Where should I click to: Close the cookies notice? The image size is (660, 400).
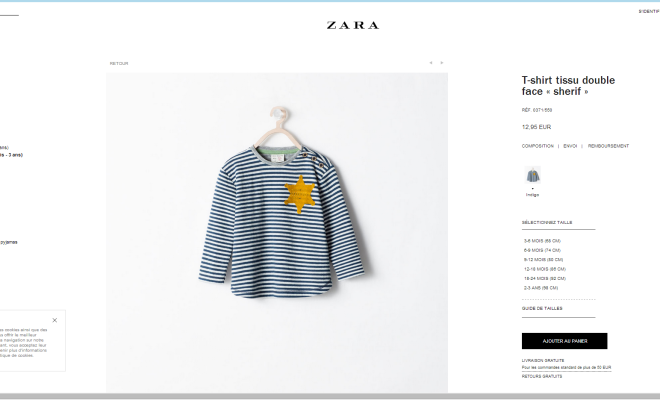point(55,320)
